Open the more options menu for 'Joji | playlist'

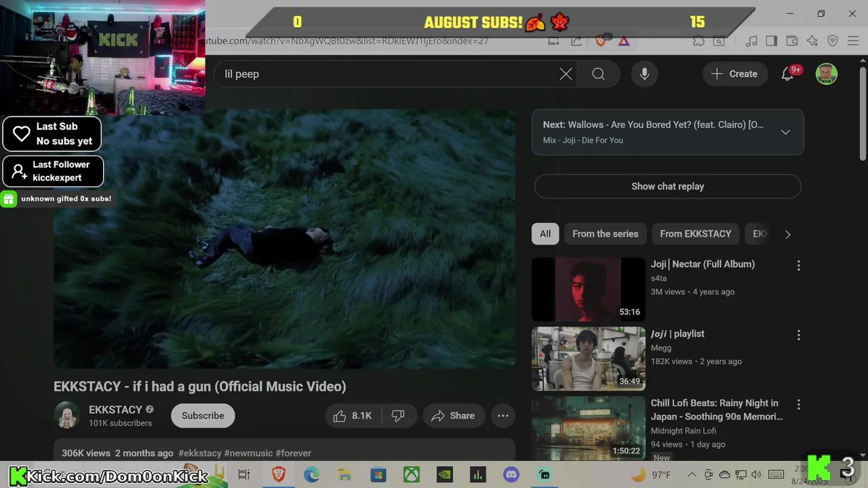tap(798, 335)
